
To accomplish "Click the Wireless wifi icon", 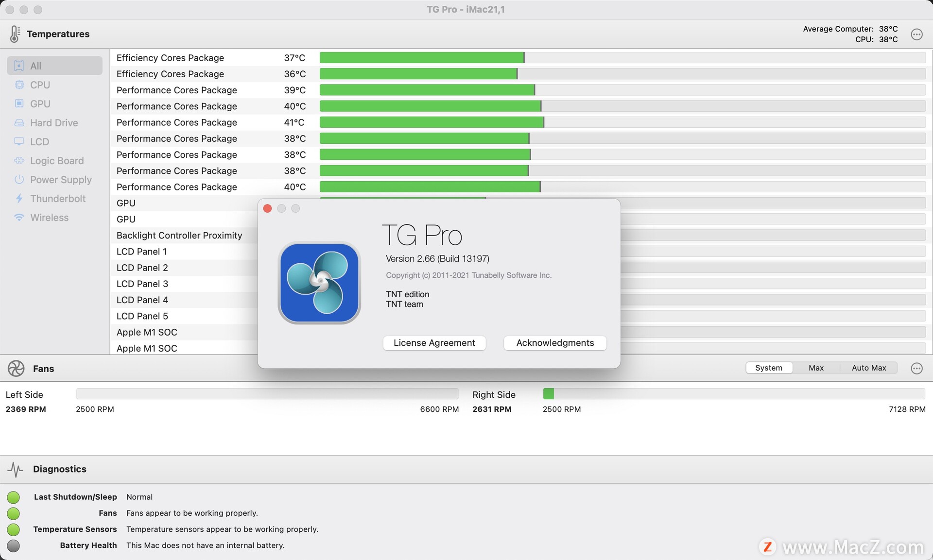I will click(x=19, y=217).
